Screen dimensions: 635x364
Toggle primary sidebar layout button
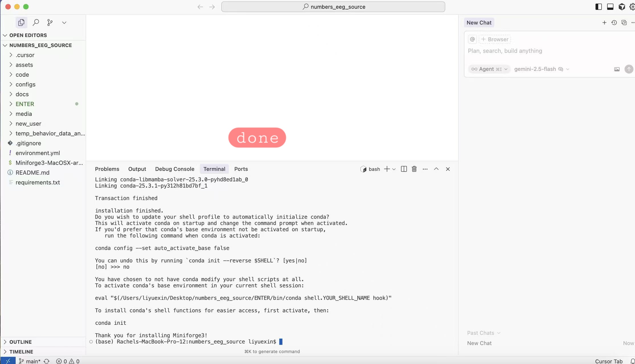(598, 7)
